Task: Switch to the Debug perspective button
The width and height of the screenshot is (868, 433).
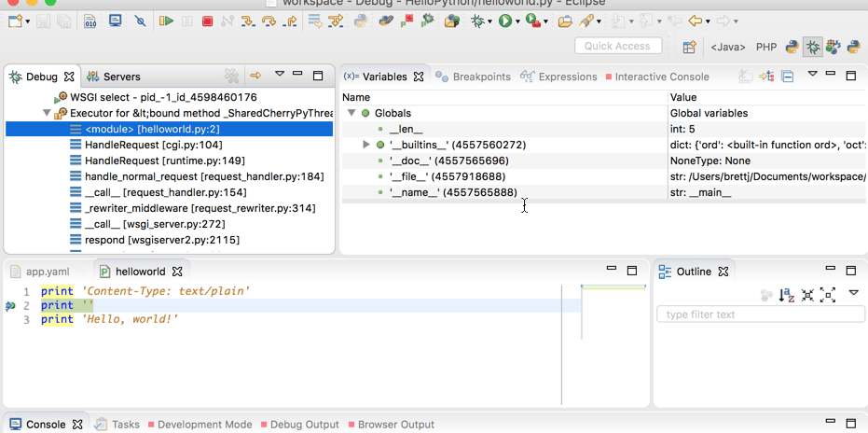Action: click(x=813, y=47)
